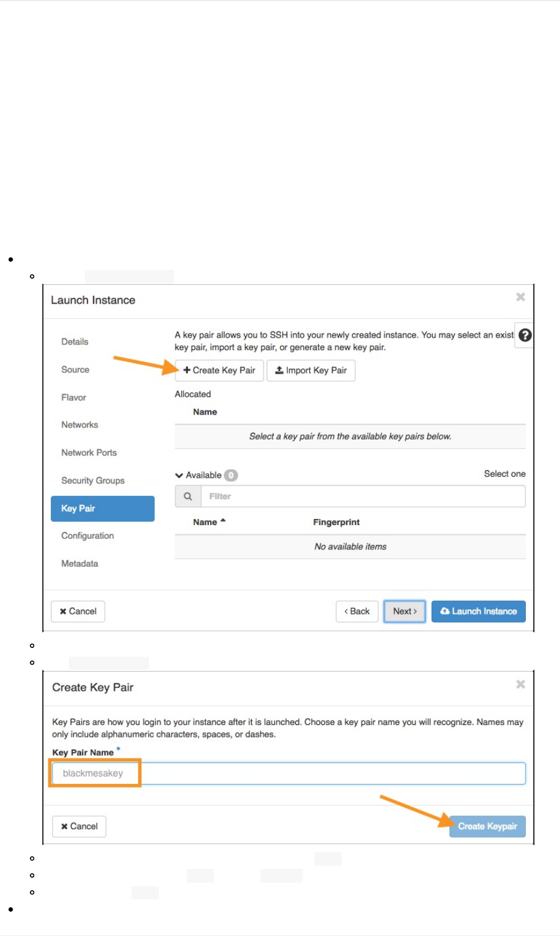Click the Filter text box
Image resolution: width=560 pixels, height=936 pixels.
point(363,497)
